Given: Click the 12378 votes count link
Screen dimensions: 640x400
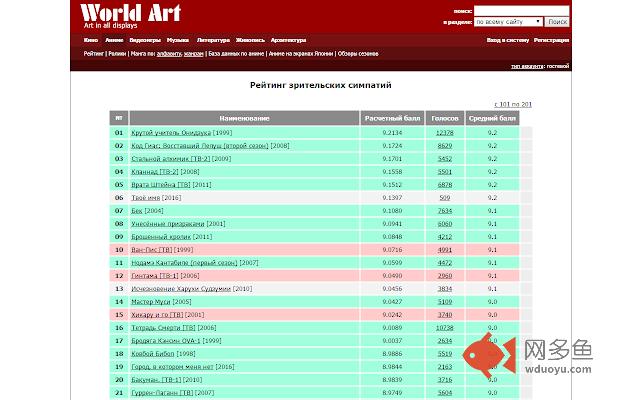Looking at the screenshot, I should [x=444, y=132].
